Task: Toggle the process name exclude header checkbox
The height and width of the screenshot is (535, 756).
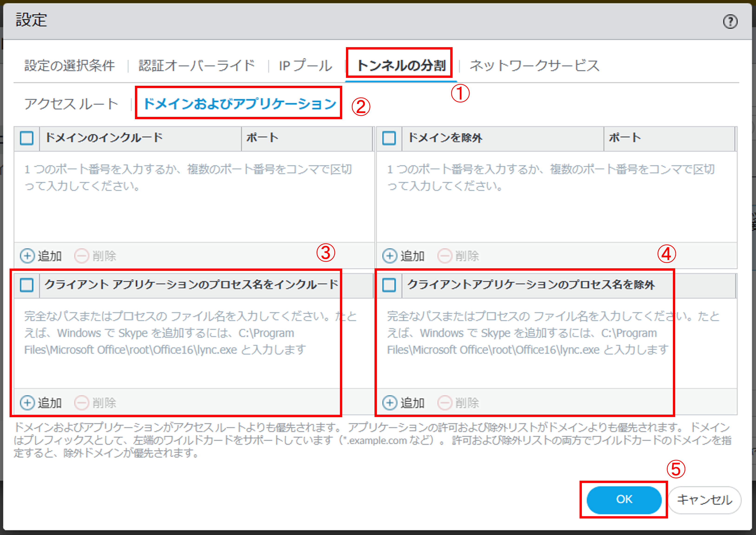Action: (389, 285)
